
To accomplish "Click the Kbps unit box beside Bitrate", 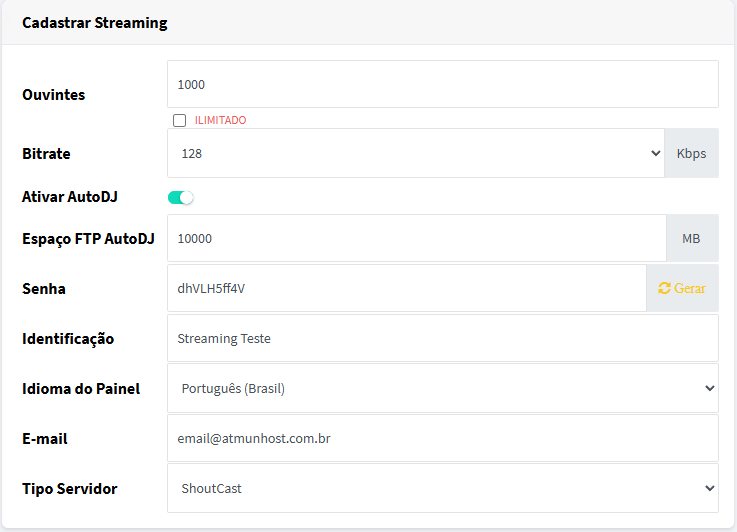I will [691, 153].
